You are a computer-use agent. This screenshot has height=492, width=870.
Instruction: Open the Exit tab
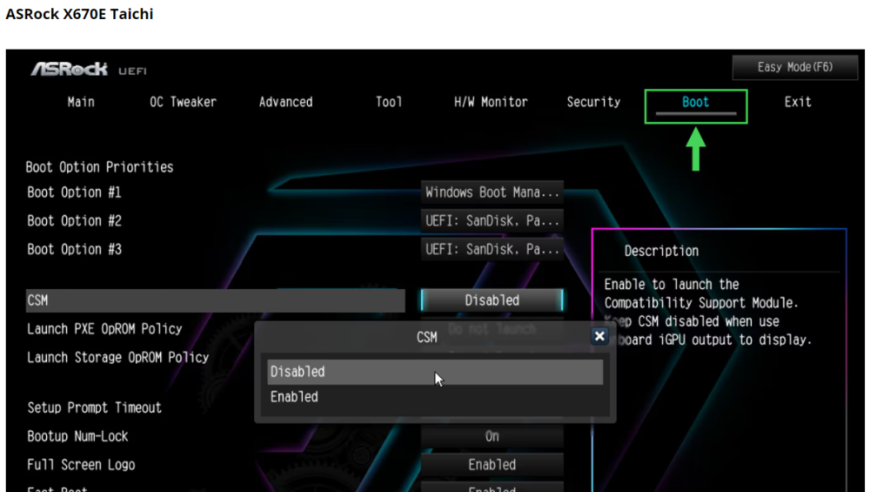(x=798, y=102)
